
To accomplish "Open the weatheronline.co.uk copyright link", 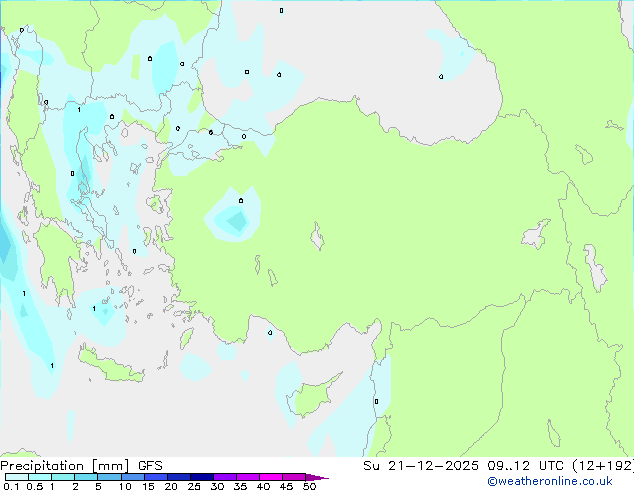I will [550, 481].
